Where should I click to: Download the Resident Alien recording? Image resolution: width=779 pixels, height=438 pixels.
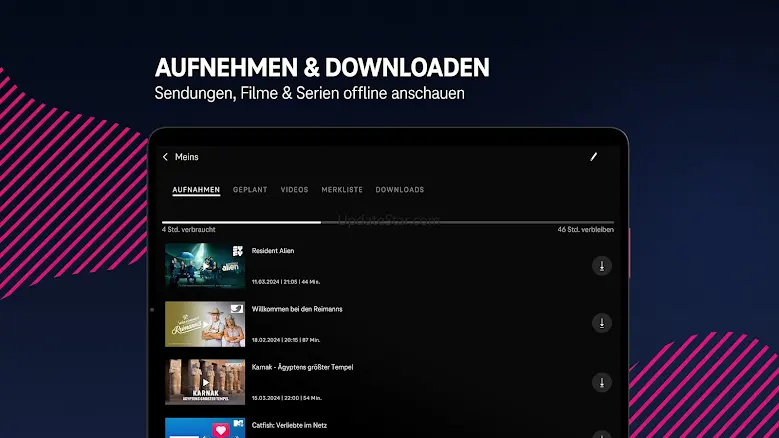point(602,266)
